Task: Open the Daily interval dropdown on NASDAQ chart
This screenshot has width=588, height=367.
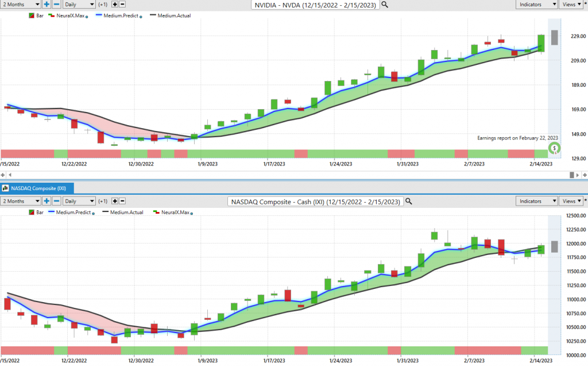Action: pos(79,201)
